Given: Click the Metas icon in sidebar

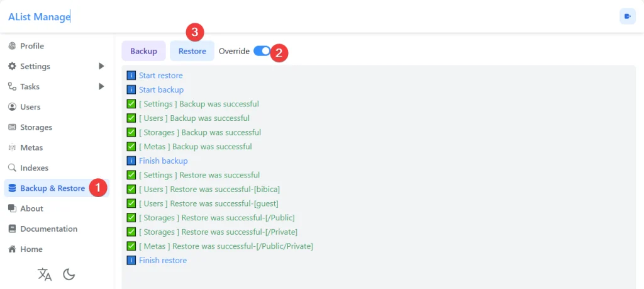Looking at the screenshot, I should [x=12, y=148].
